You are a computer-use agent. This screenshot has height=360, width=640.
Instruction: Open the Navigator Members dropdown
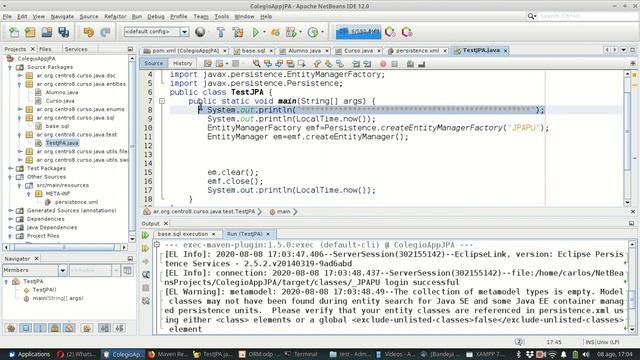[62, 270]
